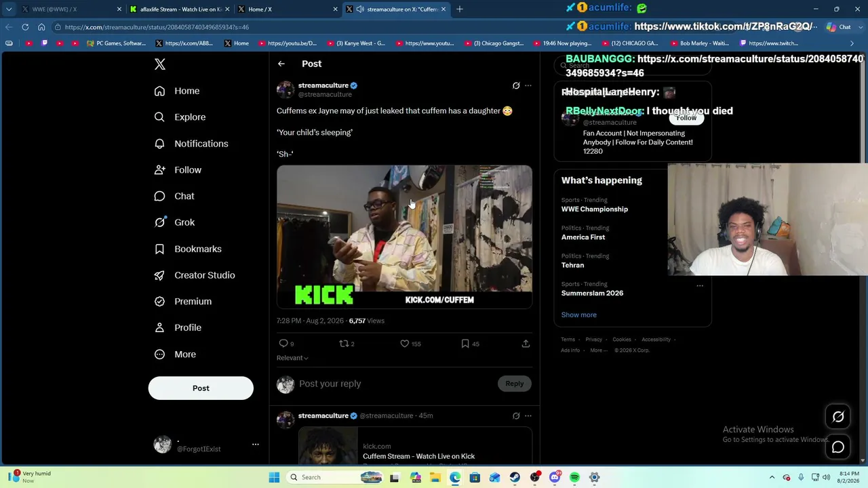Go to Profile from the sidebar

[178, 328]
